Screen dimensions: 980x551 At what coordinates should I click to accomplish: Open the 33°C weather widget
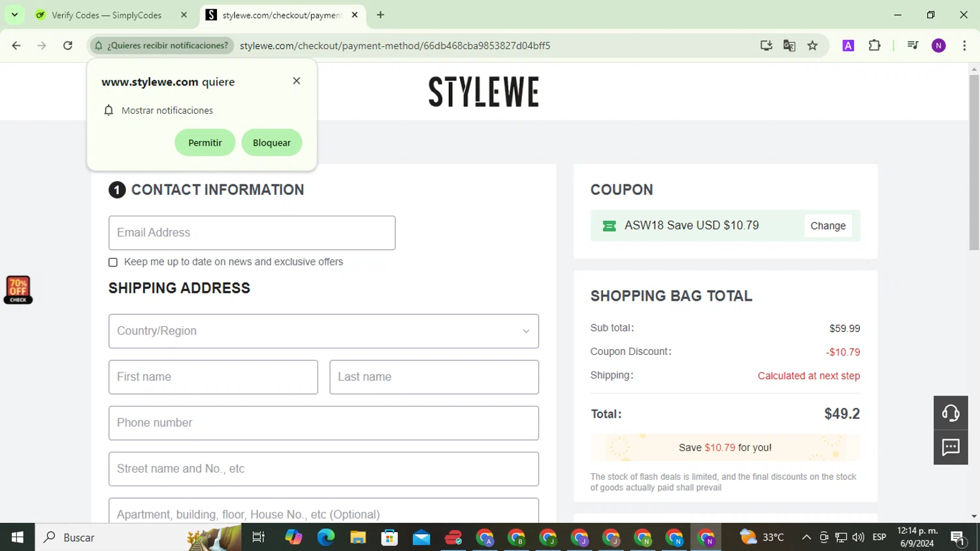click(x=762, y=537)
